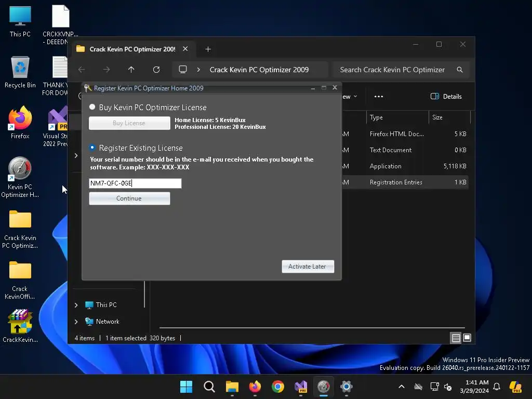Go up one folder level in Explorer
The height and width of the screenshot is (399, 532).
131,70
